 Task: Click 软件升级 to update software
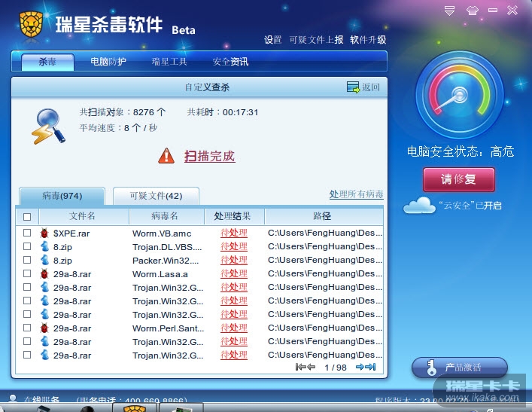click(x=368, y=40)
